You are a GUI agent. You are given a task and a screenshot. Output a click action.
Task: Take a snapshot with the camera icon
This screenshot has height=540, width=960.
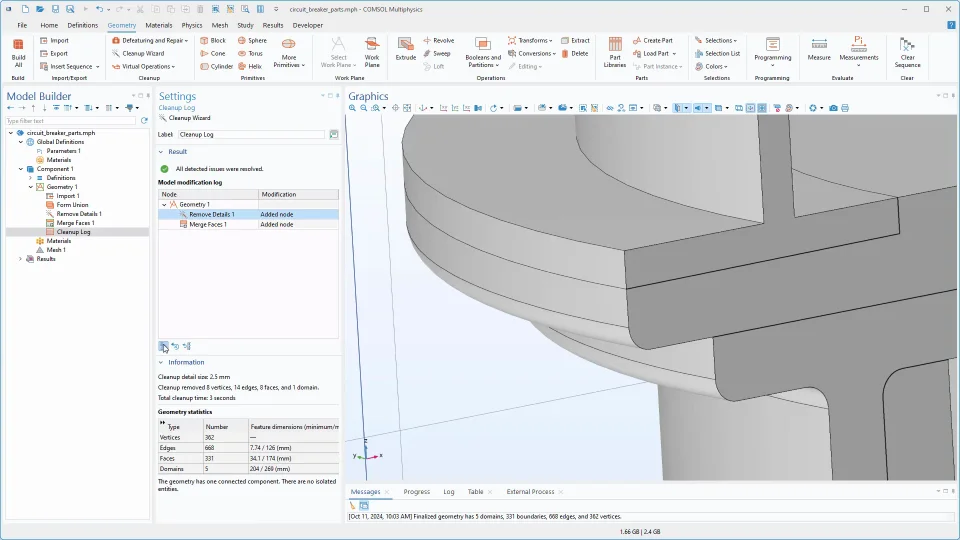pyautogui.click(x=833, y=108)
